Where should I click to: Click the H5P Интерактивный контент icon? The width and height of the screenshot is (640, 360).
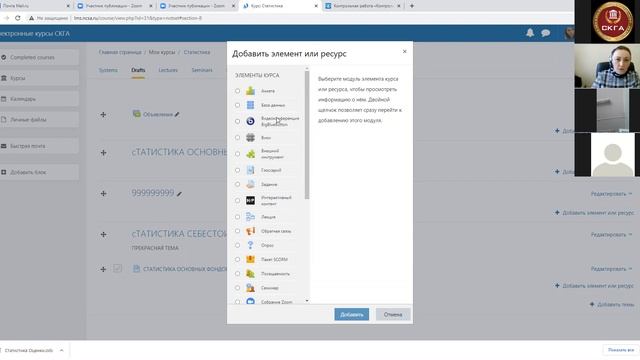(x=250, y=200)
